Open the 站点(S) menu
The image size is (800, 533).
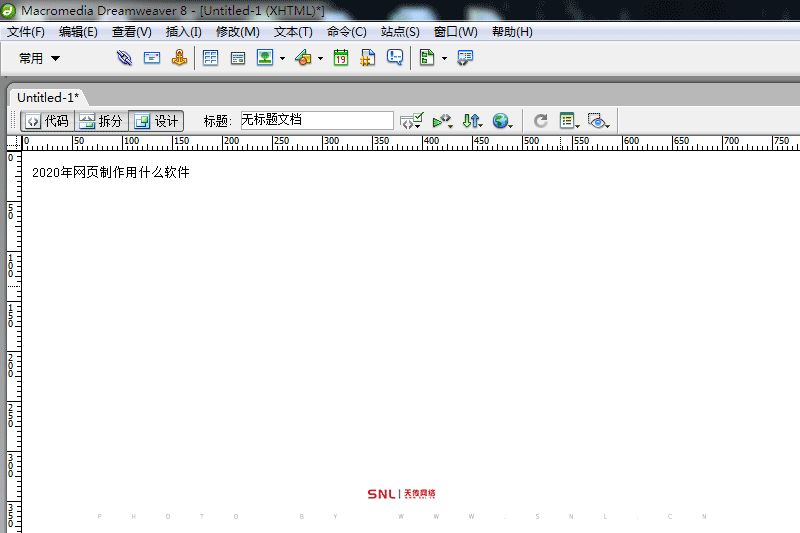coord(400,32)
